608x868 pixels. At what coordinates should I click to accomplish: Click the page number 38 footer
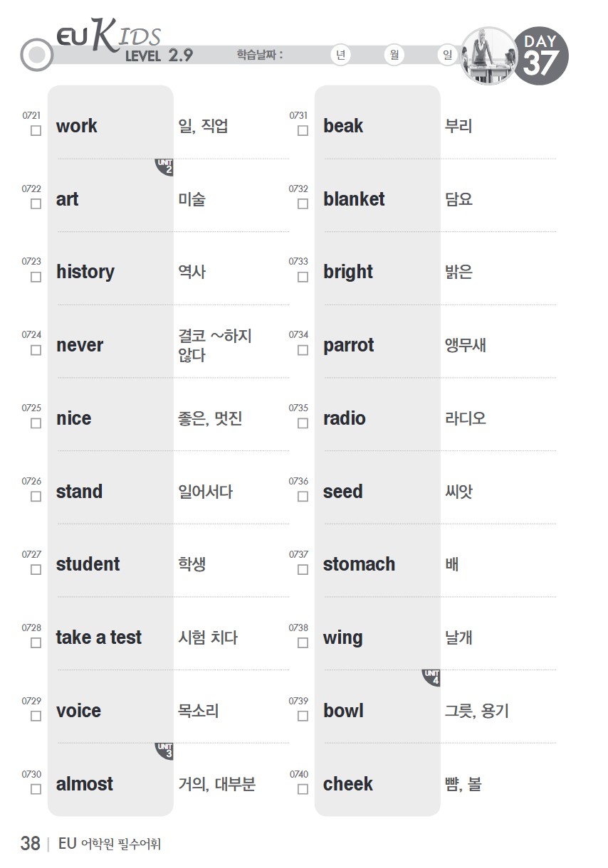[x=31, y=844]
